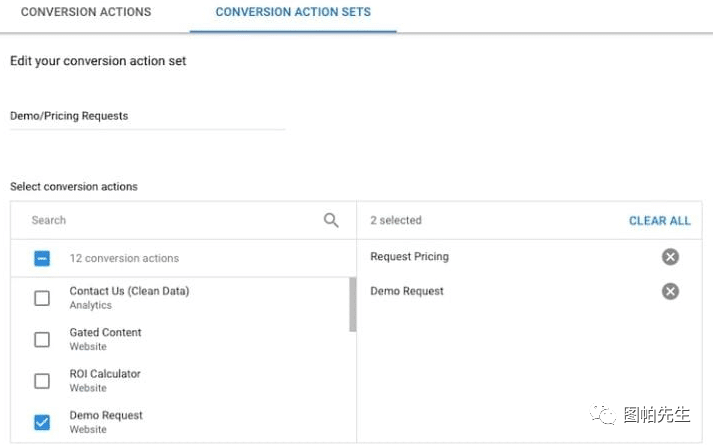Remove Request Pricing using its X icon
Viewport: 713px width, 445px height.
pyautogui.click(x=670, y=257)
